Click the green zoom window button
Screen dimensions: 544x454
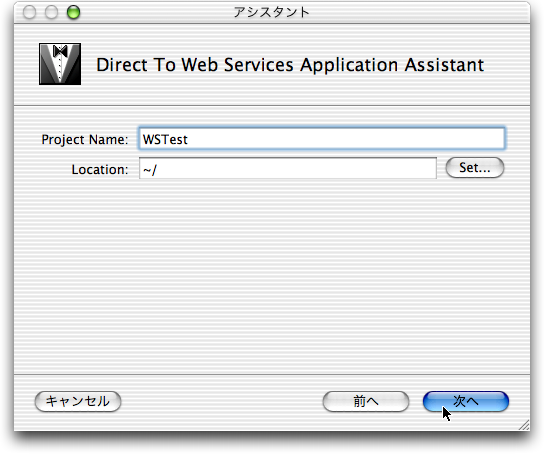[x=74, y=12]
